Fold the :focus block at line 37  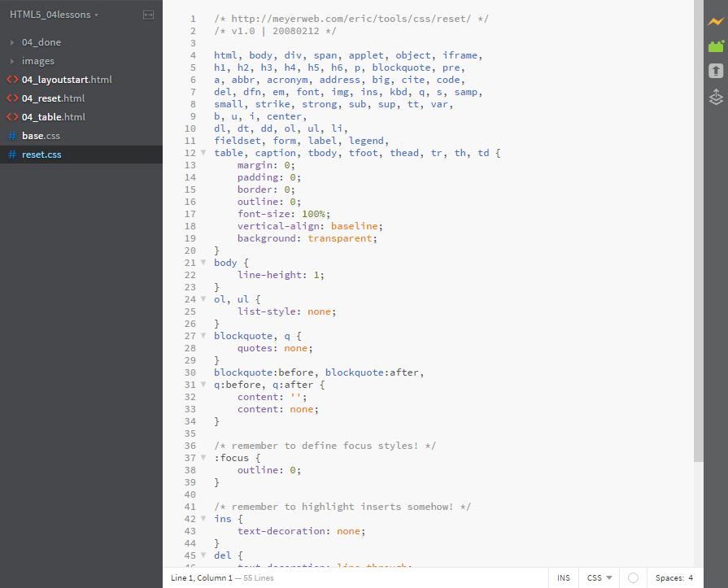[203, 458]
